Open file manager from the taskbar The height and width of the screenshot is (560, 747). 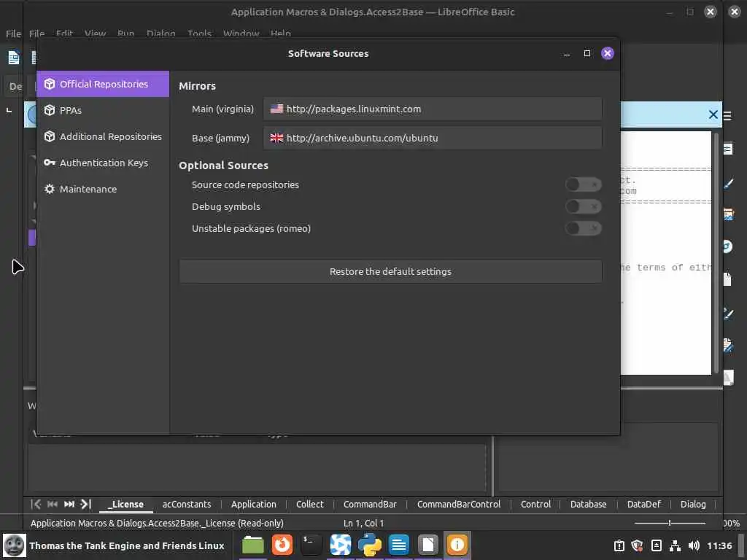click(253, 545)
